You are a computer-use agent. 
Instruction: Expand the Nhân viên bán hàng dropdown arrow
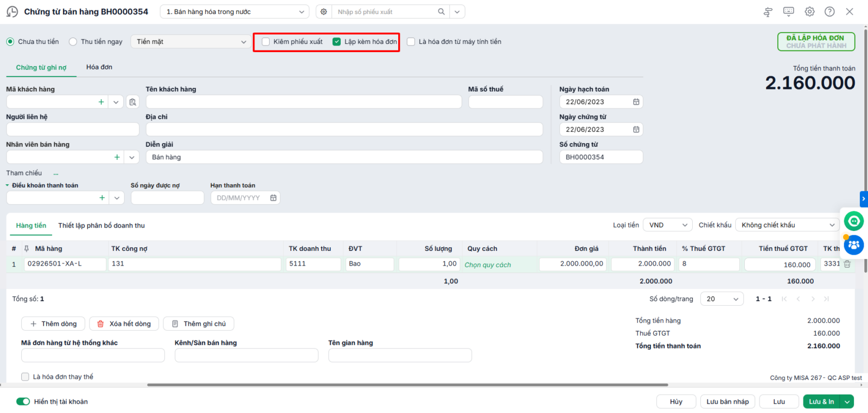click(x=132, y=157)
